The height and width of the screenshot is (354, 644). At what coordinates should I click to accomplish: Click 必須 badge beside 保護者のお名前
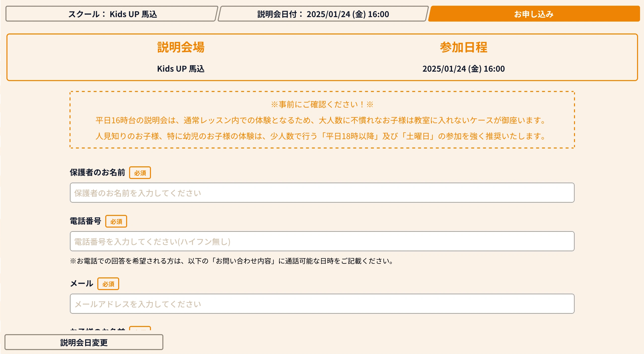click(x=140, y=173)
